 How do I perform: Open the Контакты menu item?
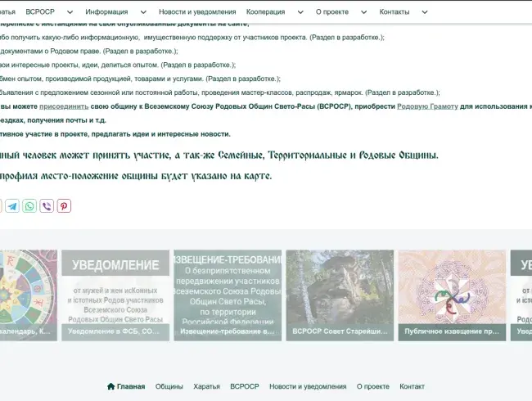[394, 12]
